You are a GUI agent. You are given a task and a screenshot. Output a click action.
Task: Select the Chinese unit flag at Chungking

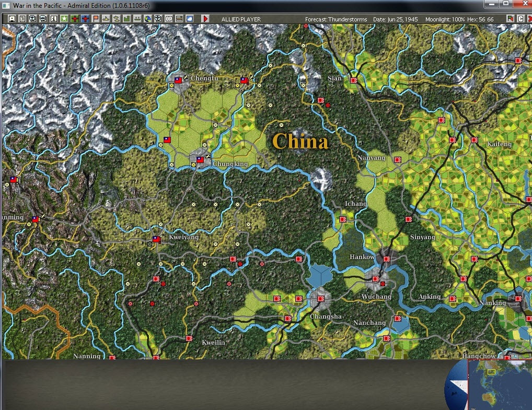(x=200, y=159)
